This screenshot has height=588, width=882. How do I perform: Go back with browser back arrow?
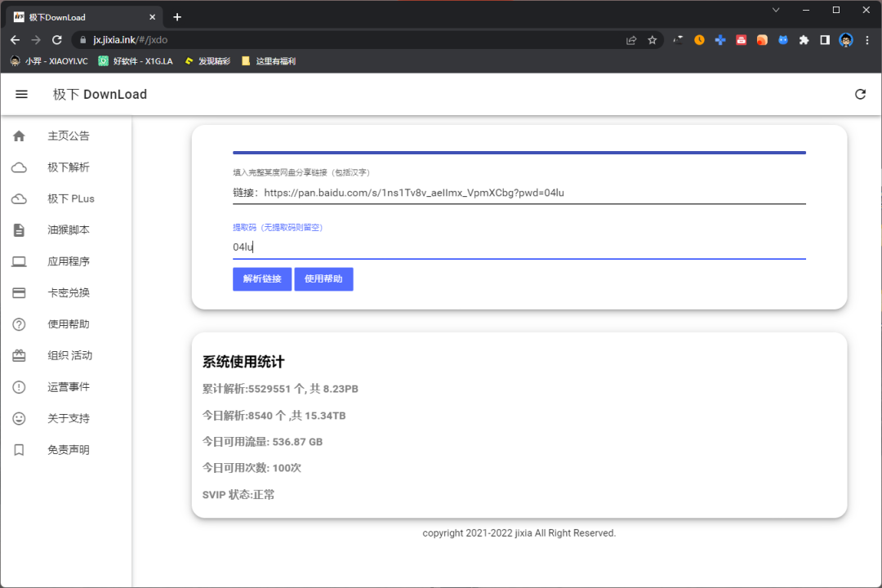[16, 40]
